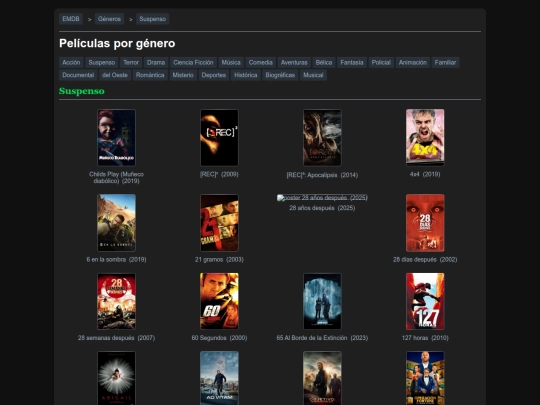Image resolution: width=540 pixels, height=405 pixels.
Task: Click the broken 28 años después poster image
Action: click(x=322, y=198)
